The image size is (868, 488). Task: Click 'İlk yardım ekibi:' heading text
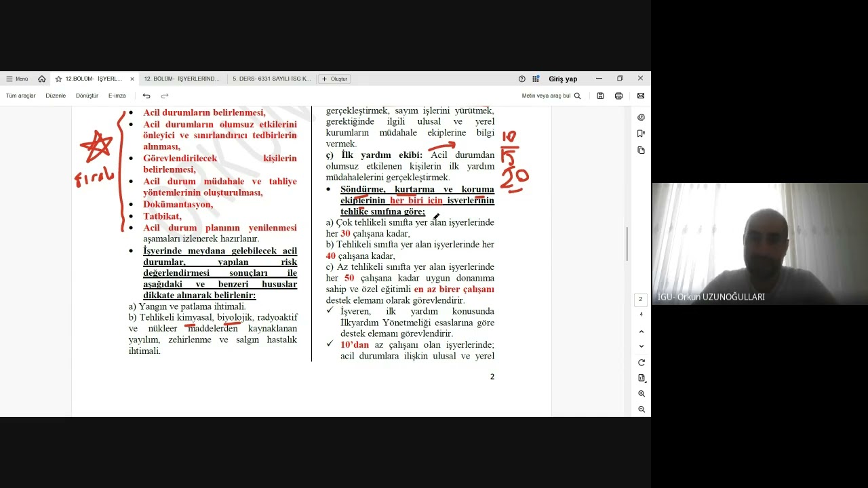382,155
